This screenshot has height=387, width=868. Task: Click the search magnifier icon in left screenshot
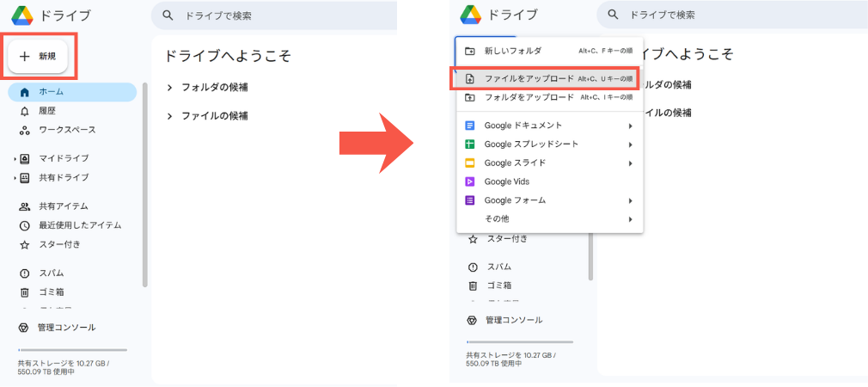tap(168, 15)
